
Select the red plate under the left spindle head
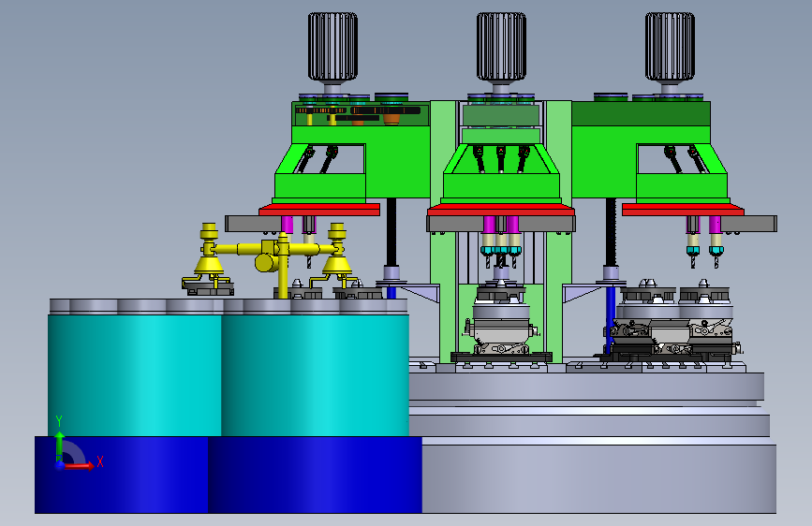tap(319, 210)
